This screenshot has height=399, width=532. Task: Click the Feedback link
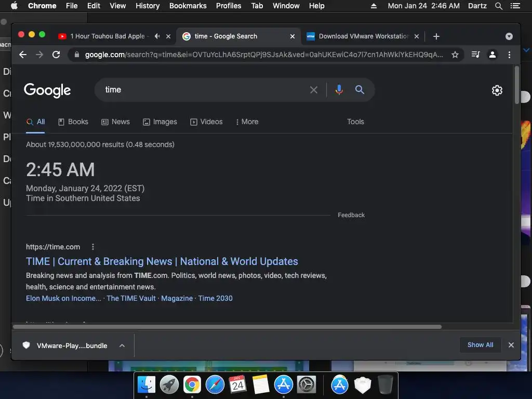tap(351, 215)
